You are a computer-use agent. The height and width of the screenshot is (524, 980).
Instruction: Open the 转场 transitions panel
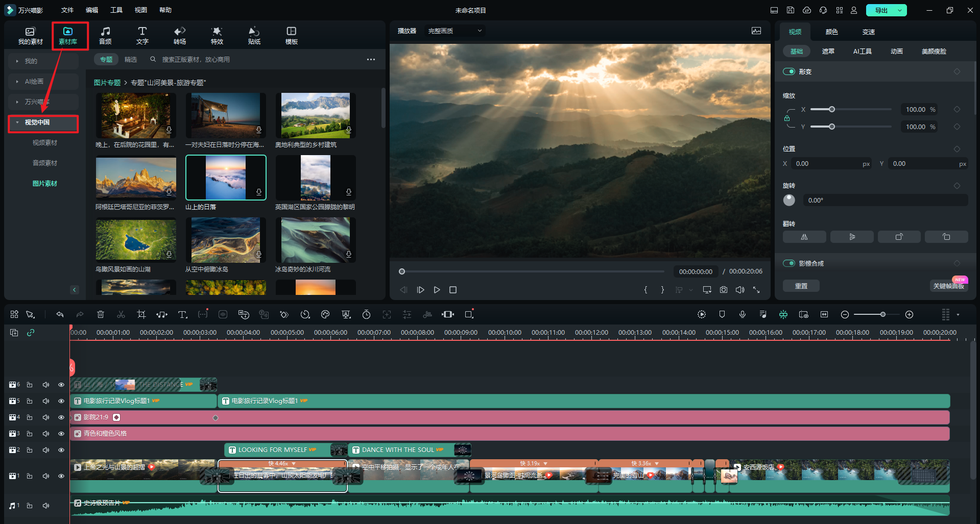(x=180, y=35)
